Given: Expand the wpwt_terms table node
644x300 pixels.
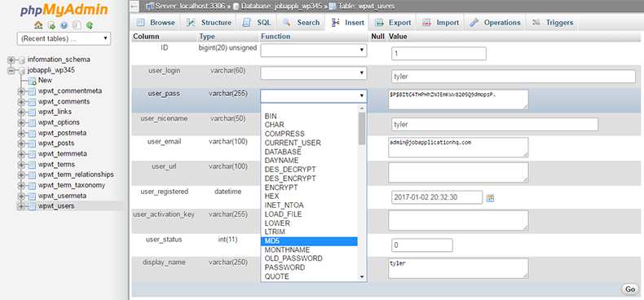Looking at the screenshot, I should 21,165.
